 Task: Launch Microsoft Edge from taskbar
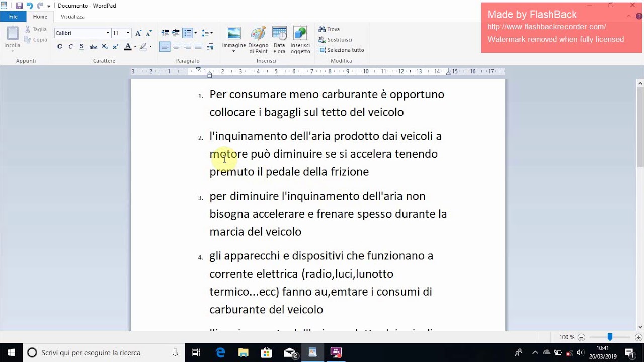point(220,352)
